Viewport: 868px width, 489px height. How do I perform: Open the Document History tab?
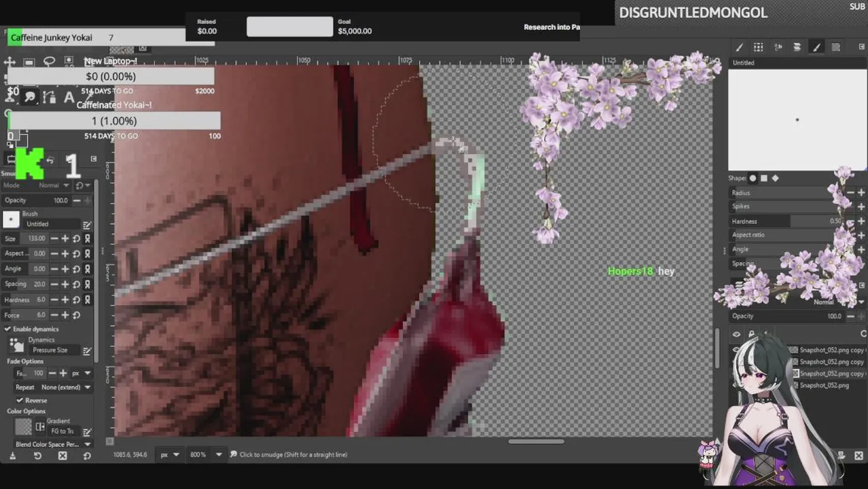797,47
